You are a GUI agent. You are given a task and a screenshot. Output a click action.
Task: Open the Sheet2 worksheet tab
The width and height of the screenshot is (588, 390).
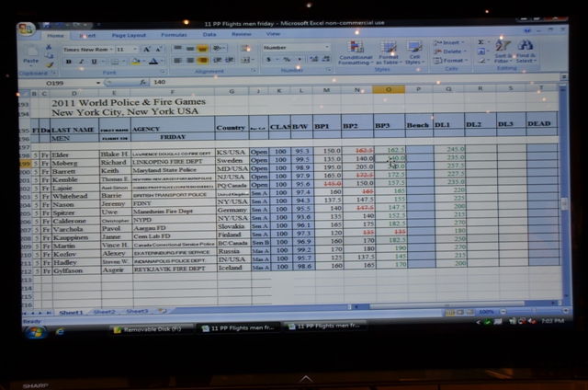pyautogui.click(x=104, y=312)
